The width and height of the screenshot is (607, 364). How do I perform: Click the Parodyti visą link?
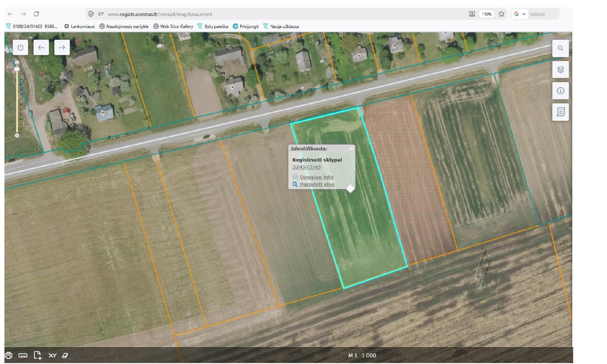pos(317,185)
